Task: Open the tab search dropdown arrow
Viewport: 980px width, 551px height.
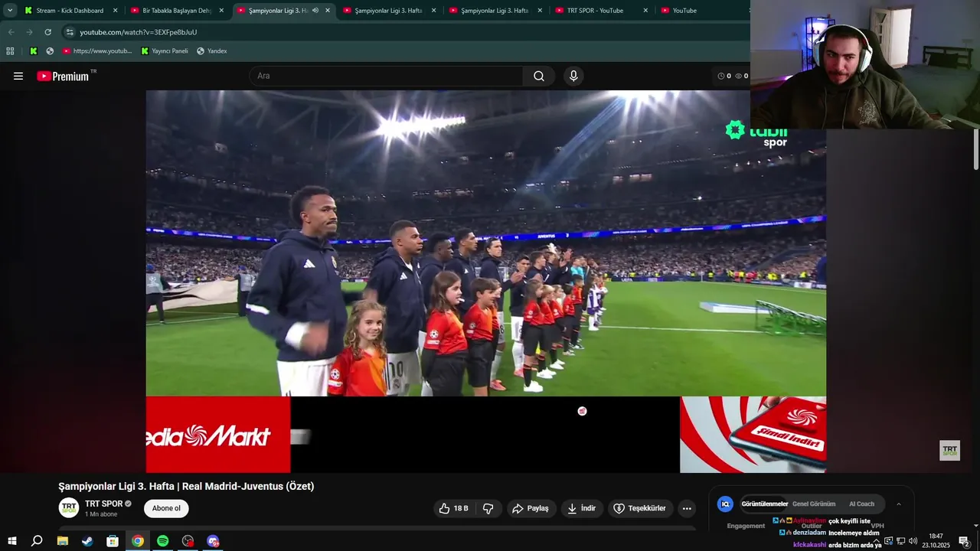Action: (10, 11)
